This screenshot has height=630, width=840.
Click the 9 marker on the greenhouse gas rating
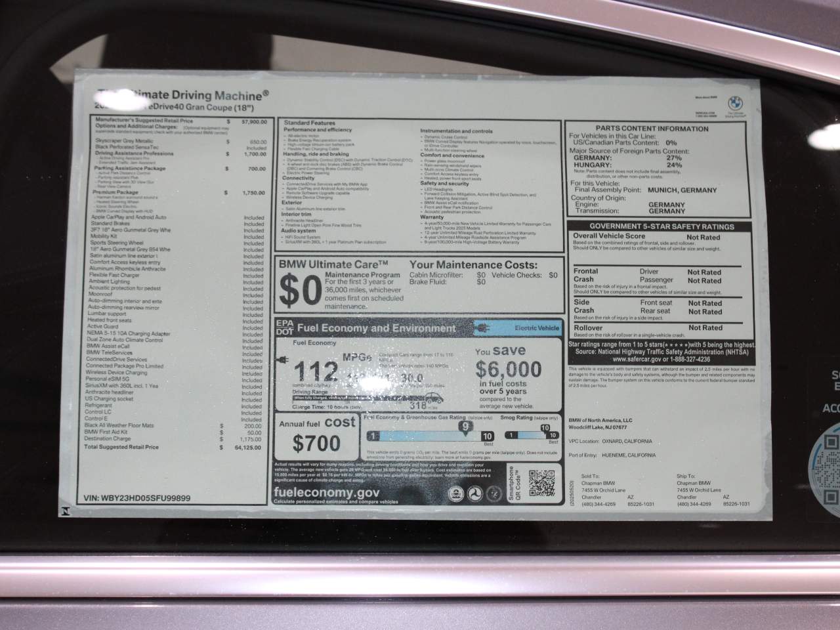coord(465,427)
